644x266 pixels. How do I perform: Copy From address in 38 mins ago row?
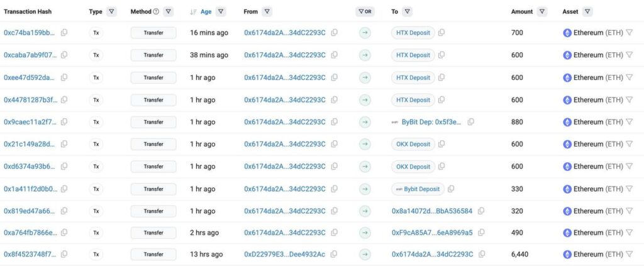pyautogui.click(x=335, y=55)
